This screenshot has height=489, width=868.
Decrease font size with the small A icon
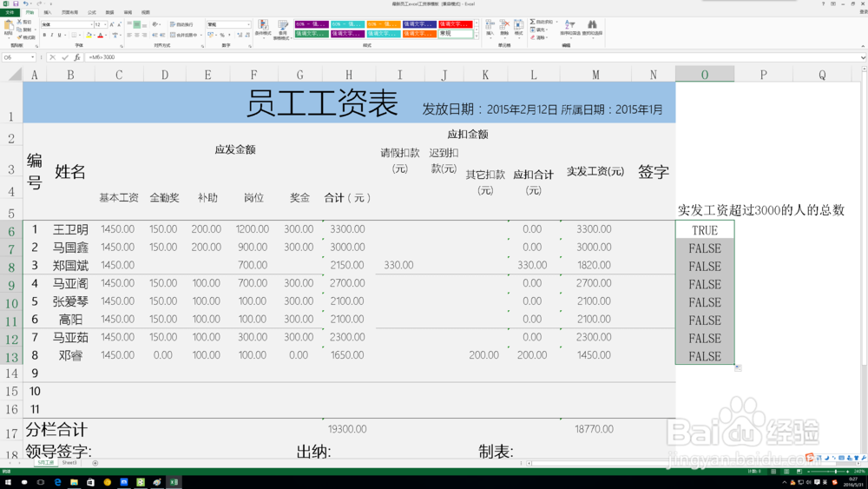click(x=120, y=24)
